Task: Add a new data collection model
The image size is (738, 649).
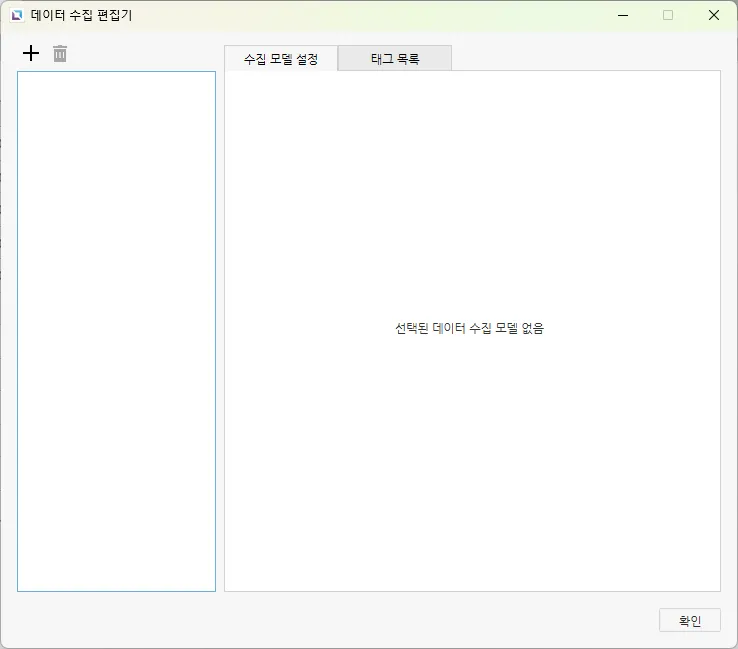Action: pyautogui.click(x=31, y=53)
